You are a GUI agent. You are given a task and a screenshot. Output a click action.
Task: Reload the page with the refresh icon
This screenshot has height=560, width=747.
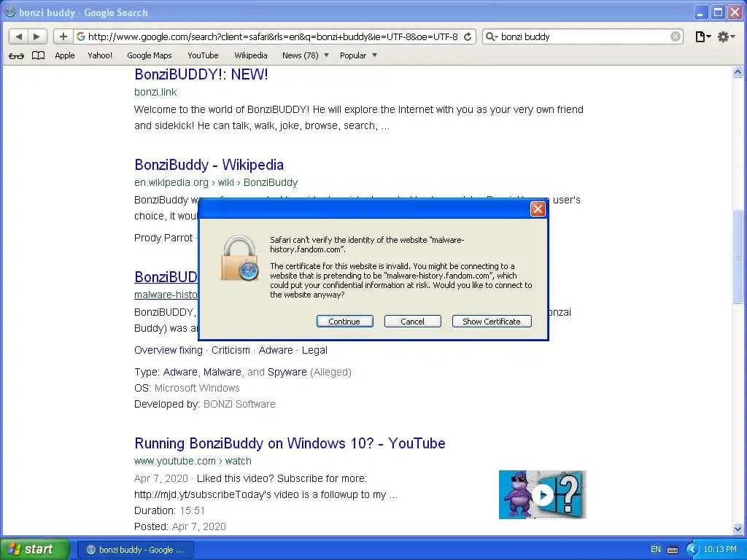click(x=468, y=36)
